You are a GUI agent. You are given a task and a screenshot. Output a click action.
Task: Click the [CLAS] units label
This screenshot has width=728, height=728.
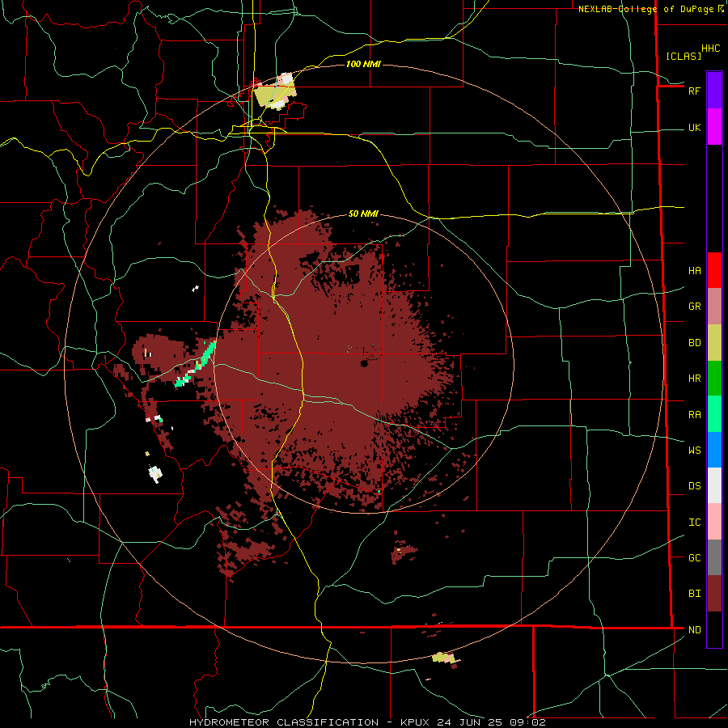pyautogui.click(x=684, y=56)
